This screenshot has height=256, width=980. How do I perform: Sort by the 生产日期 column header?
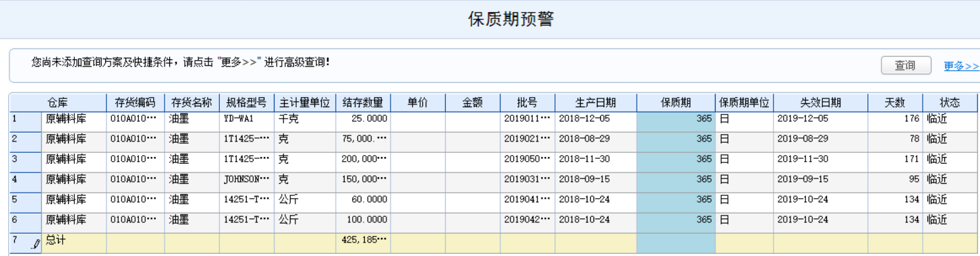coord(596,102)
